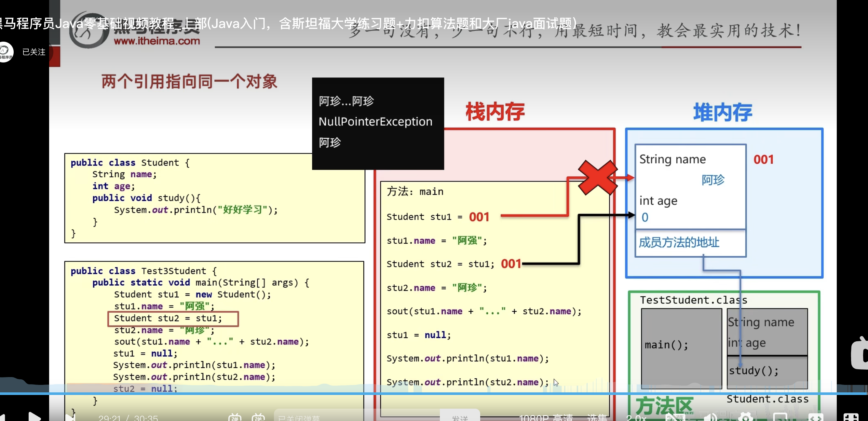868x421 pixels.
Task: Switch to widescreen mode icon
Action: 815,418
